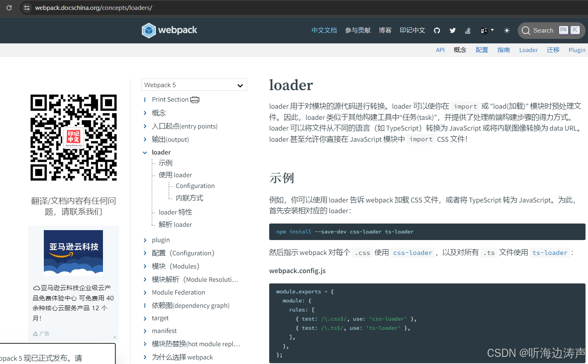
Task: Click the page reload icon
Action: tap(9, 7)
